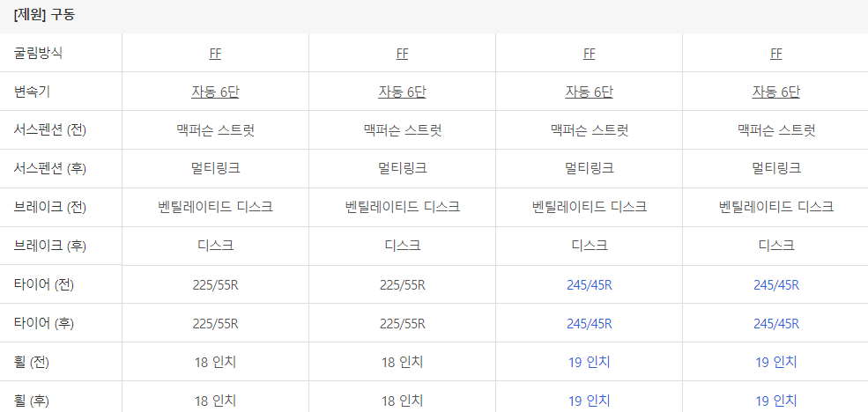Click 벤틸레이티드 디스크 in the first column
The height and width of the screenshot is (412, 868).
(215, 208)
